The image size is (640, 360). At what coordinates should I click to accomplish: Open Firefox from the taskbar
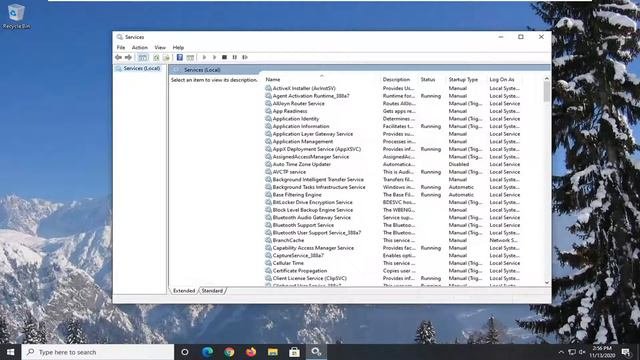tap(251, 352)
